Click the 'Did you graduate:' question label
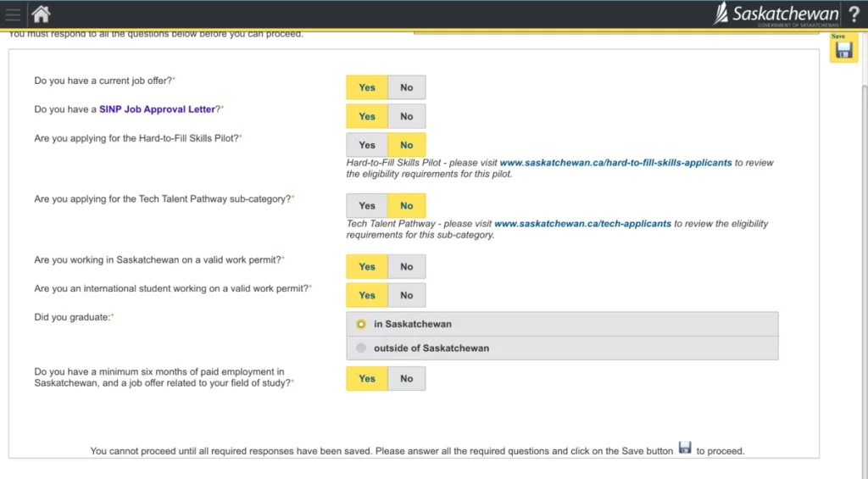The height and width of the screenshot is (479, 868). (73, 317)
